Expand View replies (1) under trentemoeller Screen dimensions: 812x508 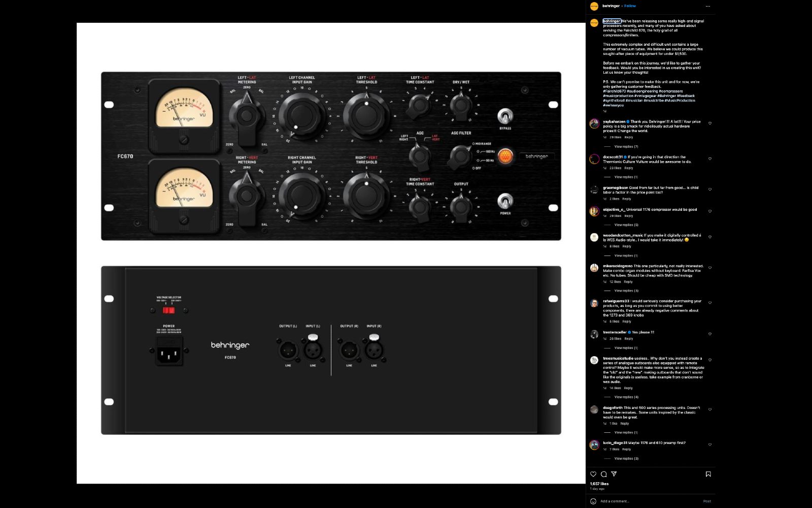626,348
